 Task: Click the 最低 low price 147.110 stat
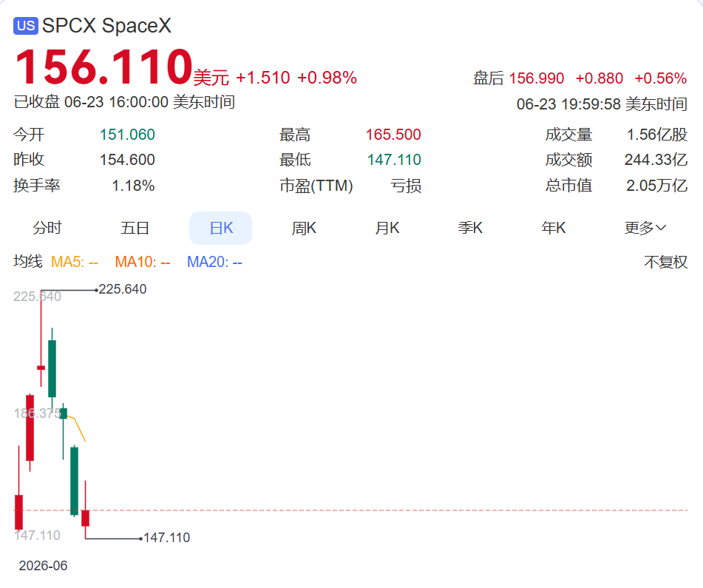coord(394,160)
